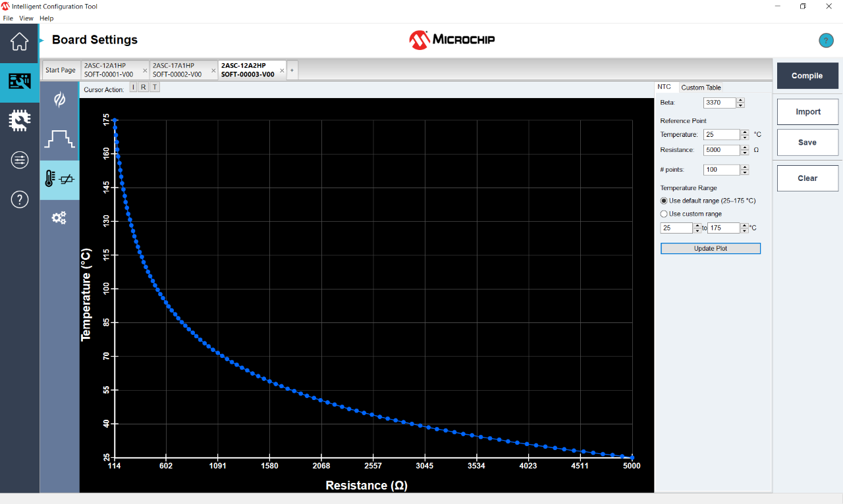Screen dimensions: 843x504
Task: Increase the # points value with stepper
Action: [x=745, y=166]
